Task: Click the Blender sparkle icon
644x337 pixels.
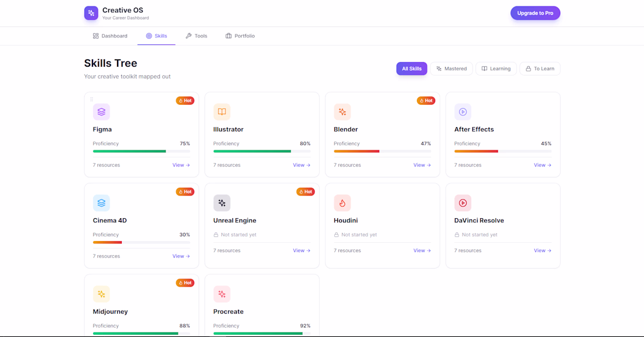Action: 342,112
